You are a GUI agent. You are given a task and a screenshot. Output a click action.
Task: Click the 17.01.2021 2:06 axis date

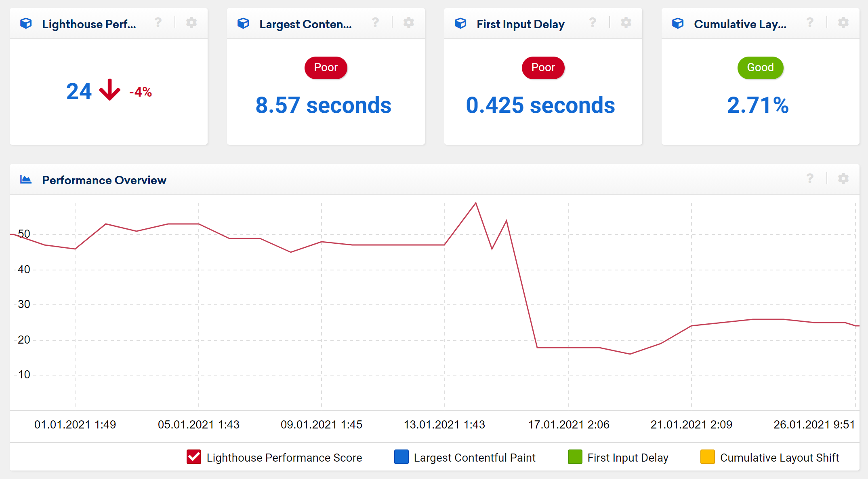[x=569, y=424]
